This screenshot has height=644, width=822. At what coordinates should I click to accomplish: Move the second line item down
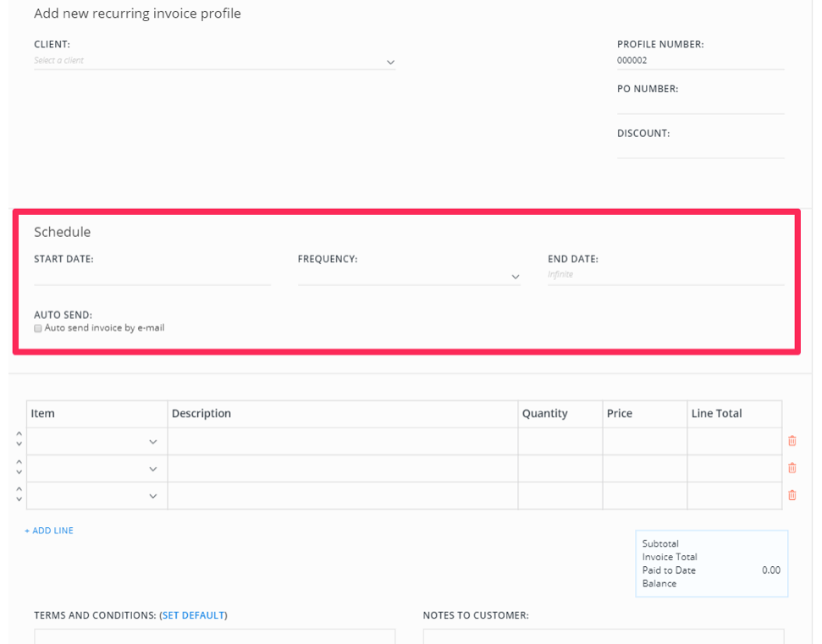pyautogui.click(x=19, y=472)
